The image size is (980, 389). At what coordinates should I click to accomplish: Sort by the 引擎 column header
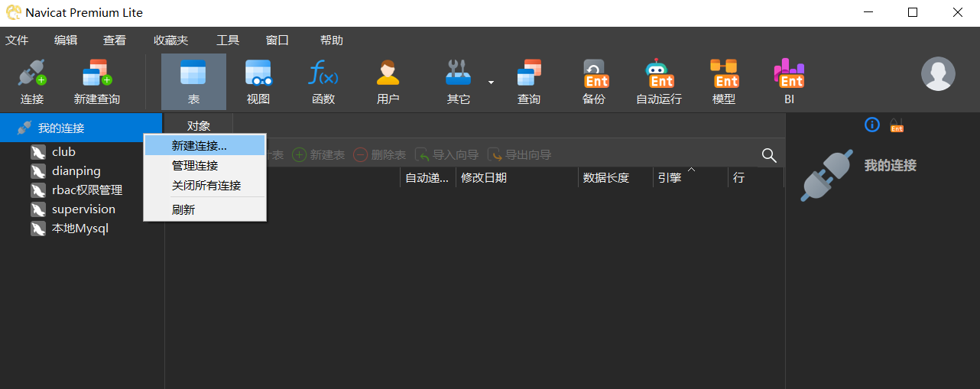click(690, 178)
